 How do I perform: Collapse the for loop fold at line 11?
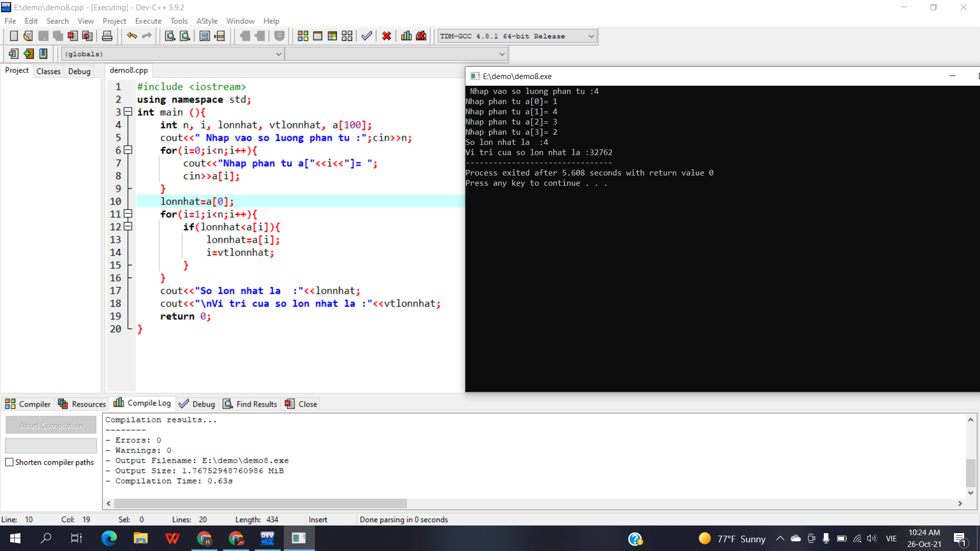(128, 214)
